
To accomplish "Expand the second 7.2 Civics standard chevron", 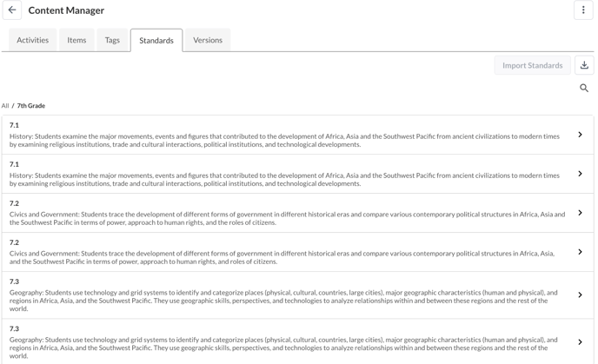I will tap(580, 252).
